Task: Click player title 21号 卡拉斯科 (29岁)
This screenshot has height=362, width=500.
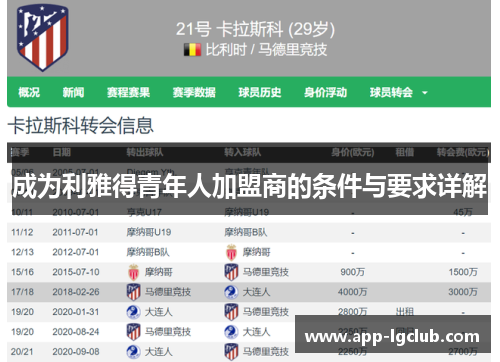Action: click(255, 29)
